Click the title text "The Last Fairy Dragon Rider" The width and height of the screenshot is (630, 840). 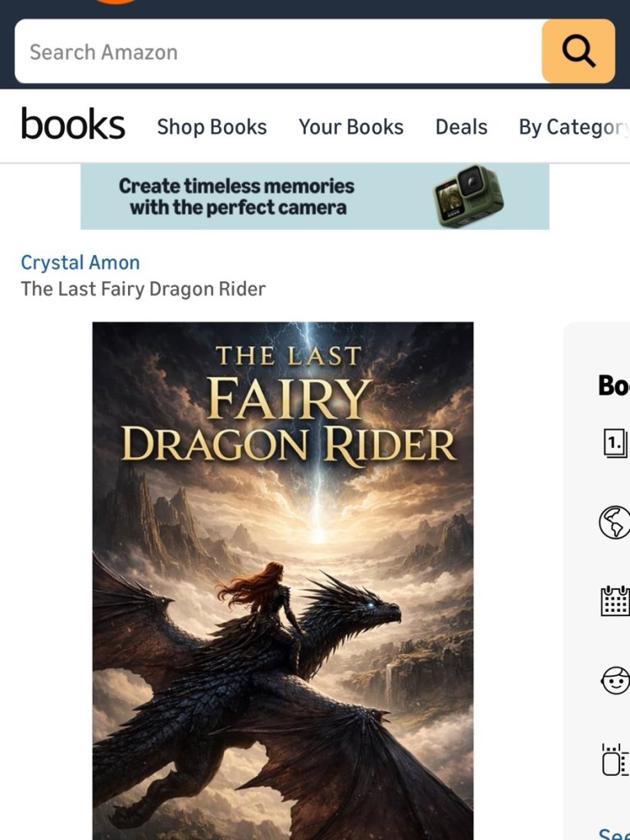point(143,290)
